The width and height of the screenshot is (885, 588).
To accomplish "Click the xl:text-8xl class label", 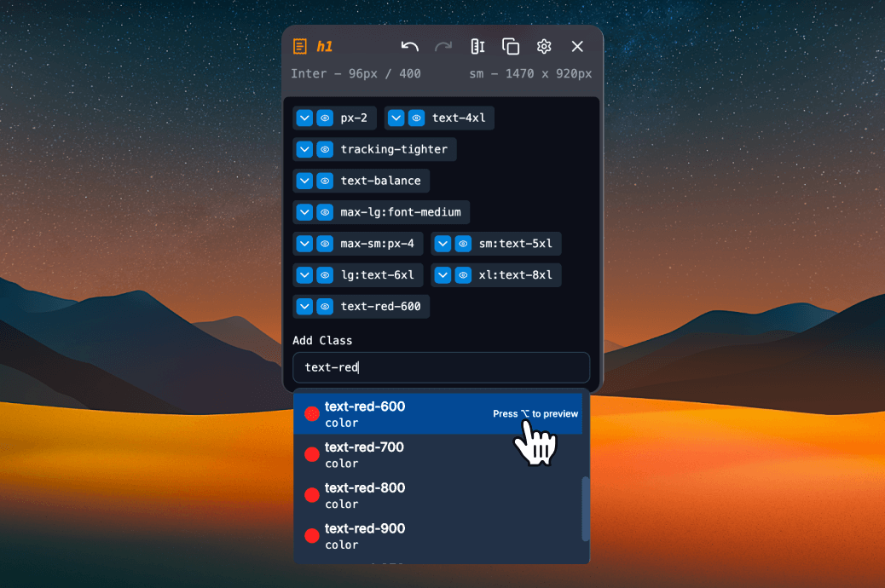I will 516,275.
